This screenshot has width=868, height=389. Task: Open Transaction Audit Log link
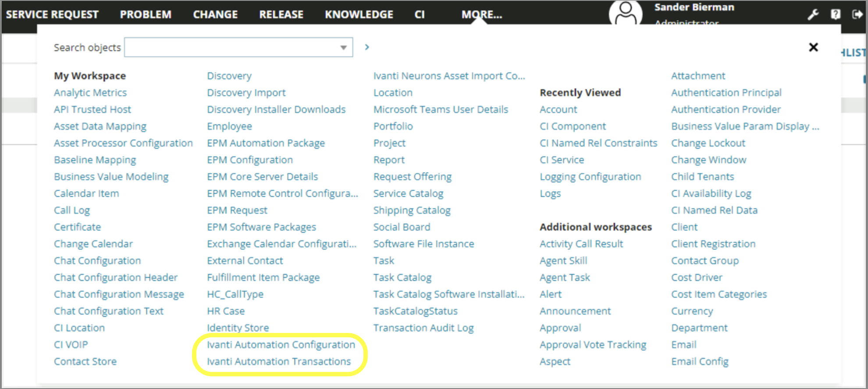423,328
